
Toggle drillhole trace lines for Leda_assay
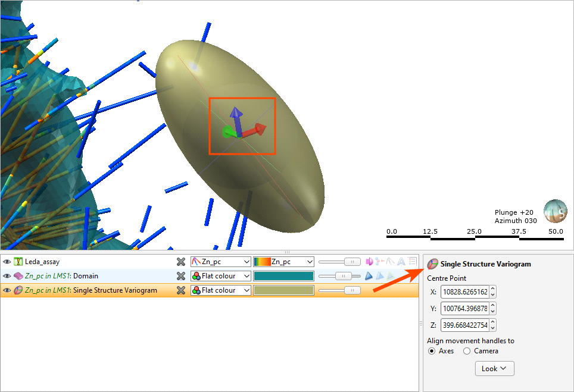[391, 262]
